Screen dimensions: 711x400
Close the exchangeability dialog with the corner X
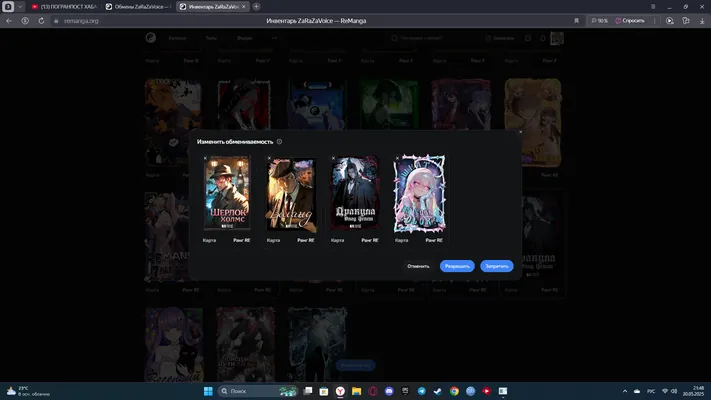pyautogui.click(x=521, y=132)
